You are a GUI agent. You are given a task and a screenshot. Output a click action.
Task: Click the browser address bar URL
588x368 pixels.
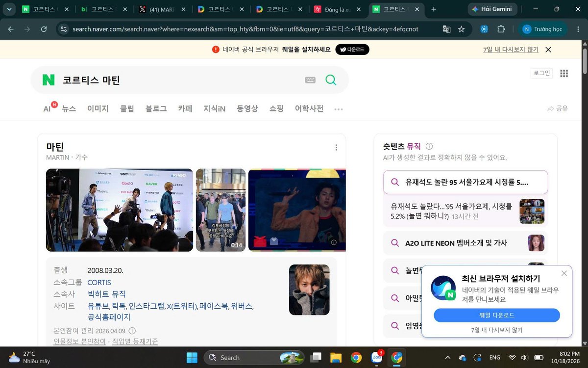tap(245, 29)
